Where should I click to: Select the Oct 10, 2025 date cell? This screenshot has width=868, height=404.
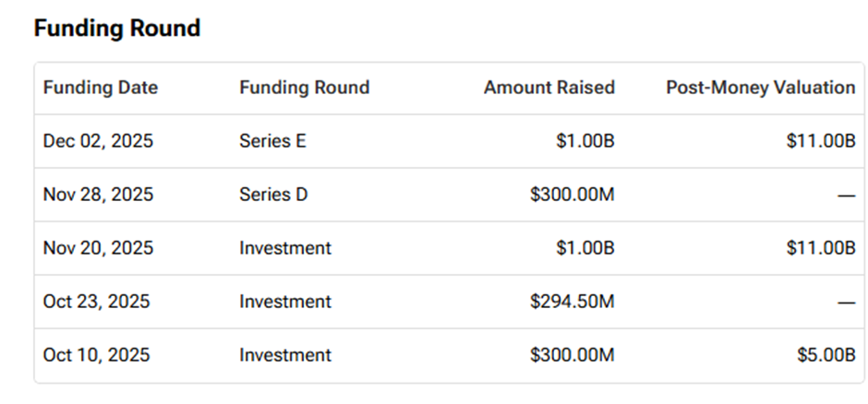coord(96,355)
